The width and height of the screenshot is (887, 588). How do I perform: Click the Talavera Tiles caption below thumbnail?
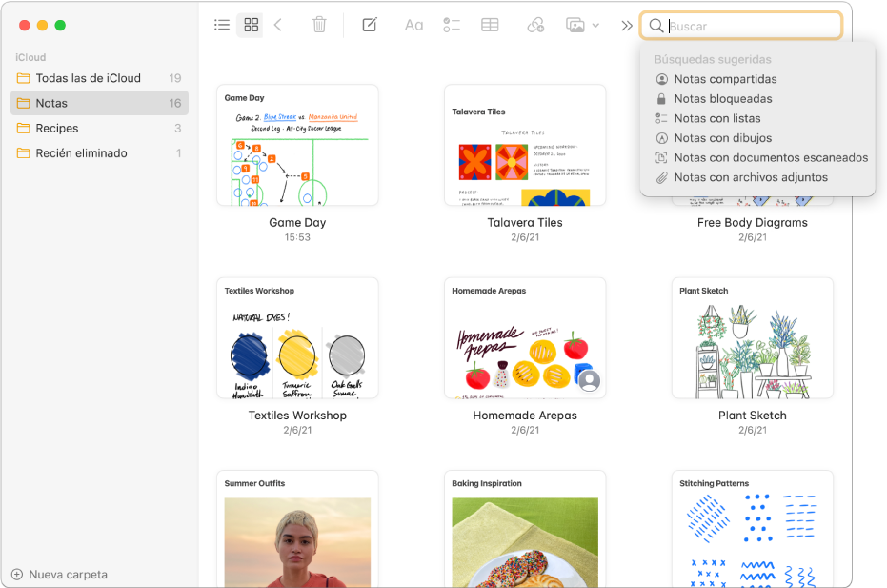tap(525, 222)
